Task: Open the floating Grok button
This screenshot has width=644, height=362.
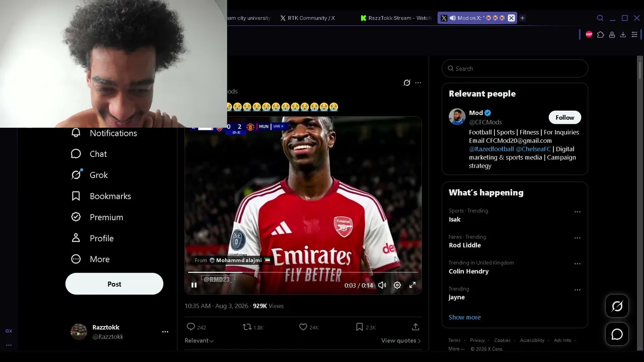Action: (x=617, y=307)
